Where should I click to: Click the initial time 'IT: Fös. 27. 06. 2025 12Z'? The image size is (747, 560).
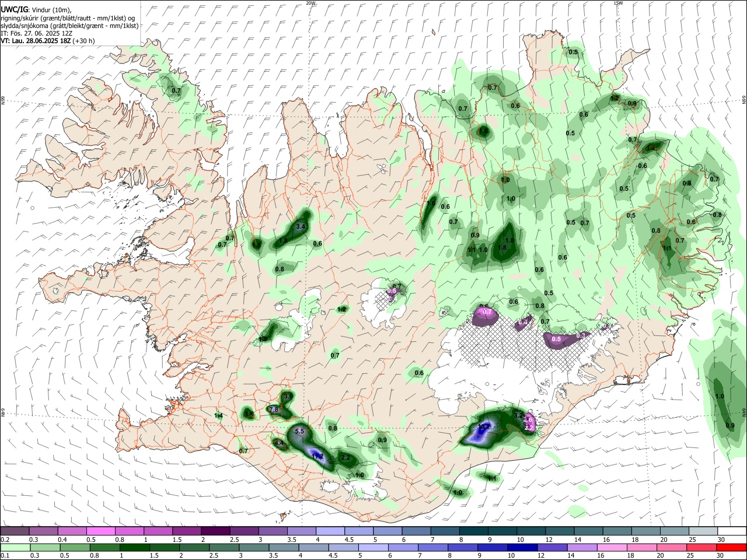[36, 34]
